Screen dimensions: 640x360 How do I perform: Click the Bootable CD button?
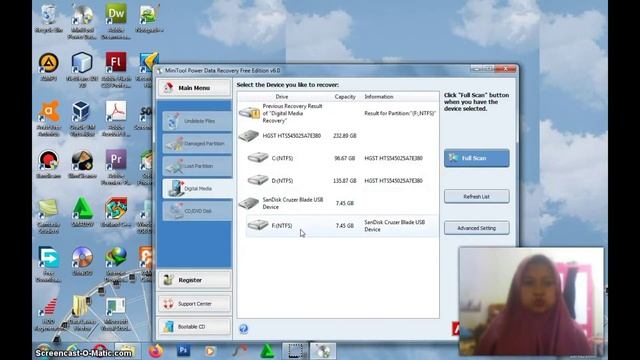tap(194, 327)
